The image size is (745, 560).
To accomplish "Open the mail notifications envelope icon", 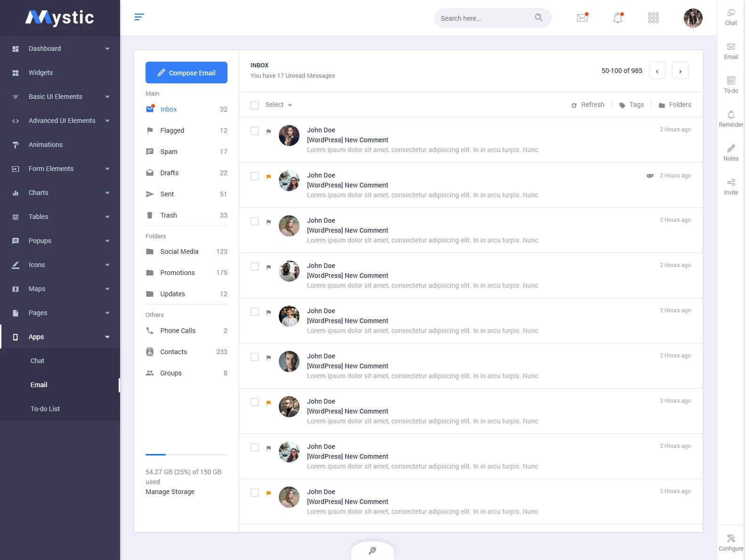I will 583,18.
